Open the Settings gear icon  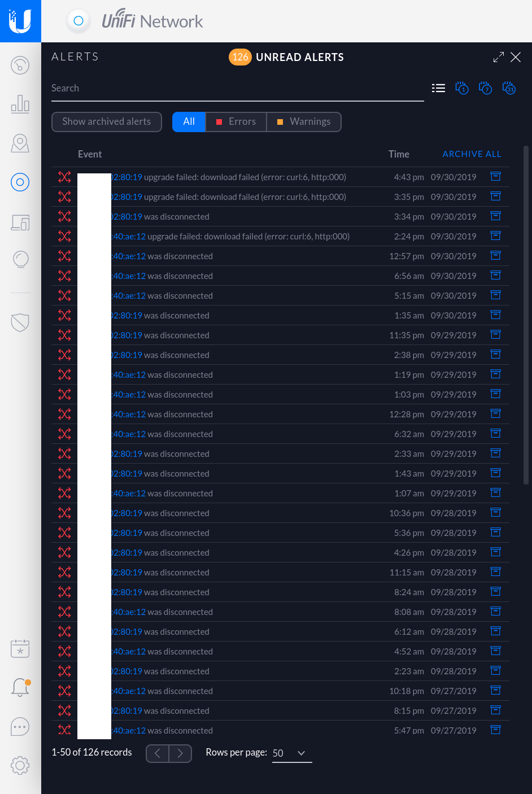20,766
